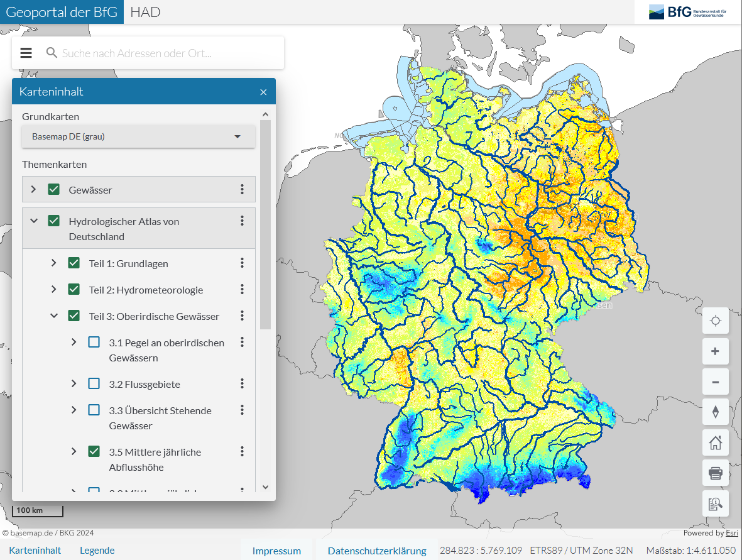Zoom out with the minus button
Screen dimensions: 742x560
(x=715, y=382)
